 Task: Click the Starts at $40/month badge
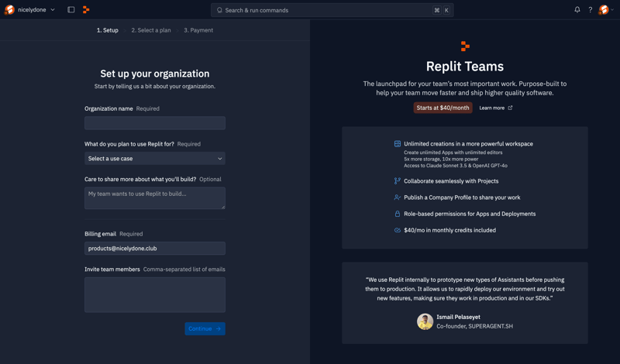click(x=443, y=108)
